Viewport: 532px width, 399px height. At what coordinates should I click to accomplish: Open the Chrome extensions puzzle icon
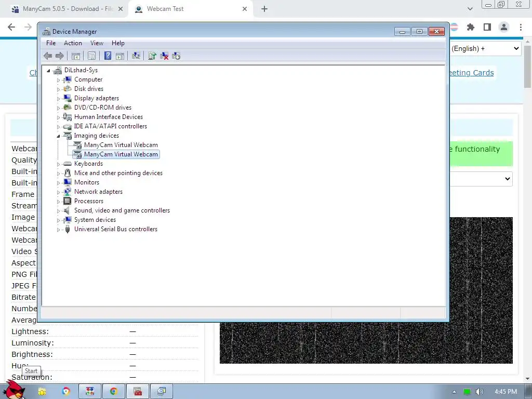tap(471, 27)
